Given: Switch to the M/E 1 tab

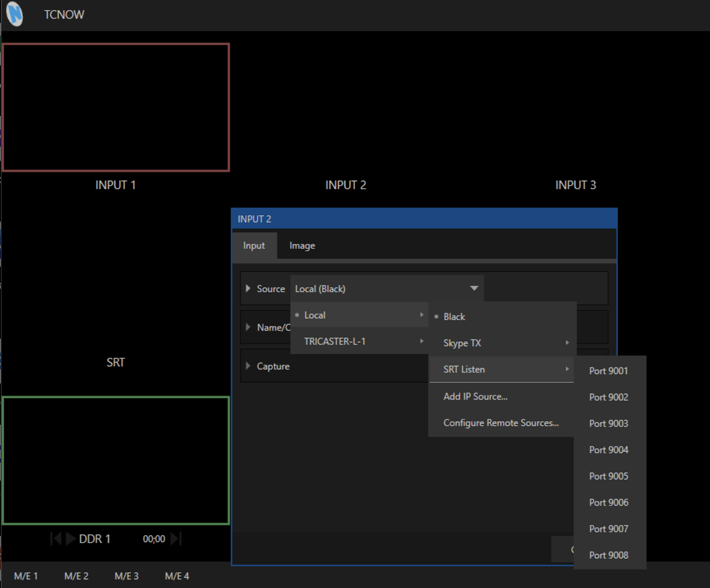Looking at the screenshot, I should pyautogui.click(x=26, y=576).
